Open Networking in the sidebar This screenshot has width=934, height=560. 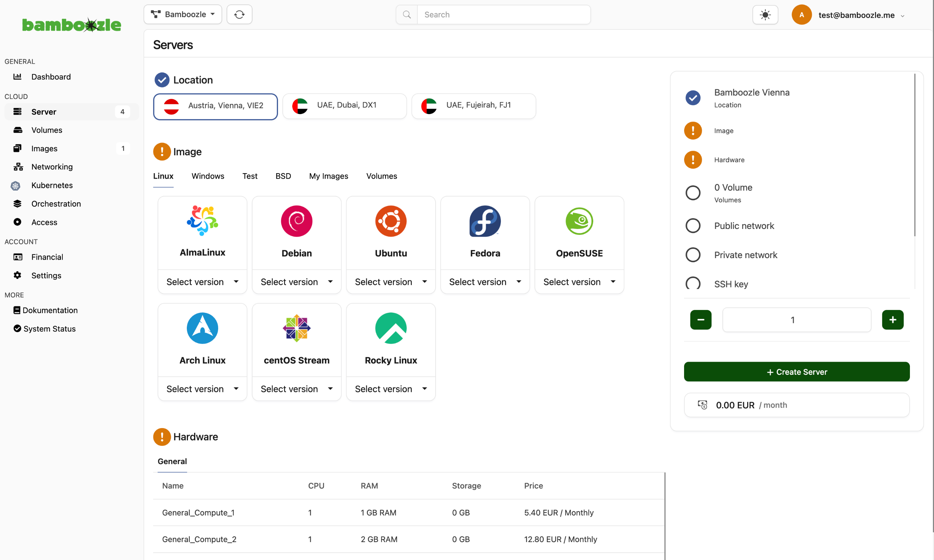click(52, 167)
